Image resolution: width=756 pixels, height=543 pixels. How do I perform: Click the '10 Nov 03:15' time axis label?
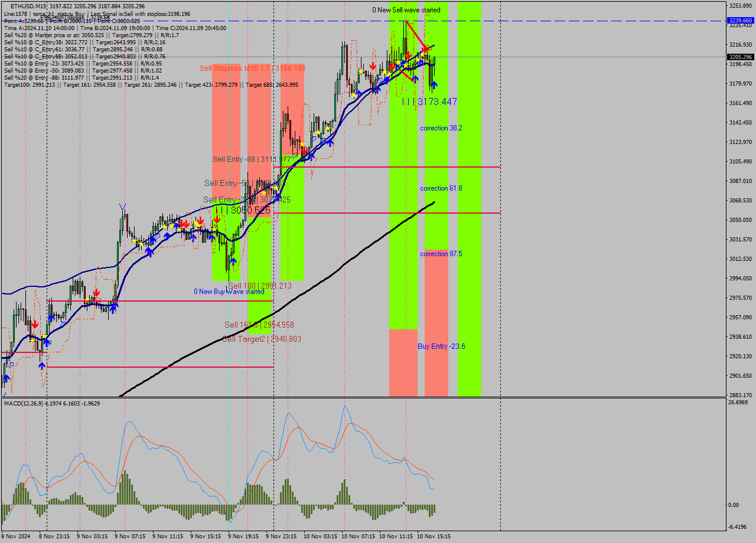[321, 537]
